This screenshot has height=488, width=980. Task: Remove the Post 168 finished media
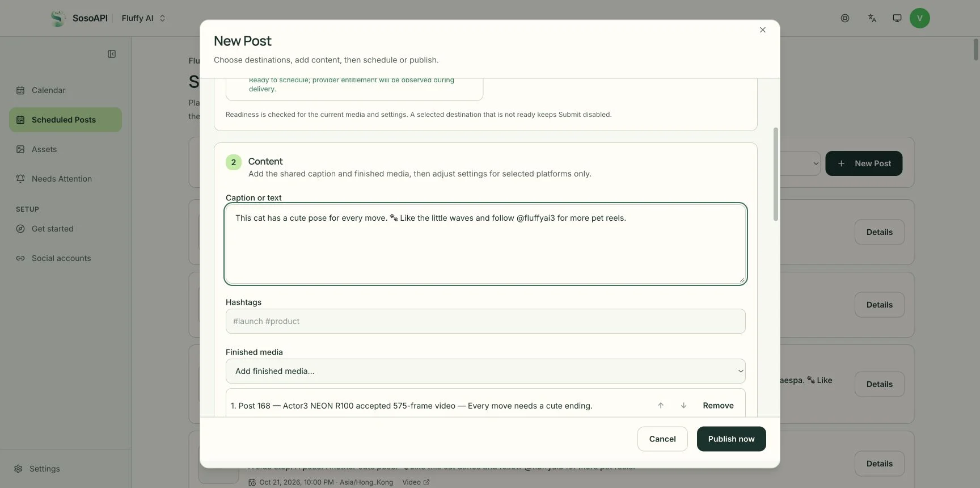coord(718,405)
